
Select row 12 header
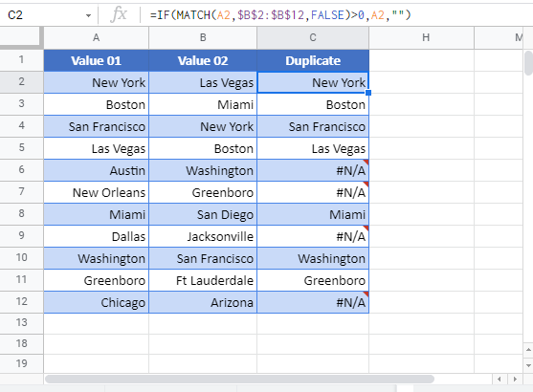pos(21,301)
